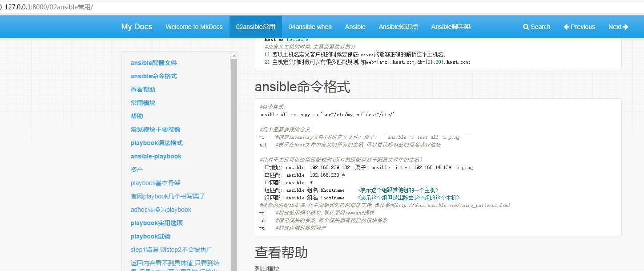This screenshot has width=644, height=271.
Task: Open the Ansible nav item
Action: click(355, 27)
